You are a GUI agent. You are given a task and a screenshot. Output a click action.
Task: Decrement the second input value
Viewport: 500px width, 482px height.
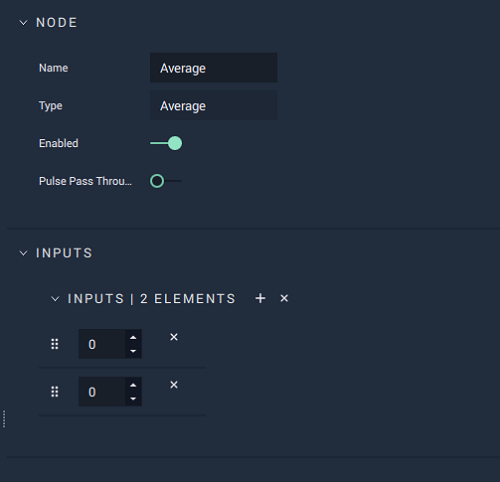pos(133,399)
